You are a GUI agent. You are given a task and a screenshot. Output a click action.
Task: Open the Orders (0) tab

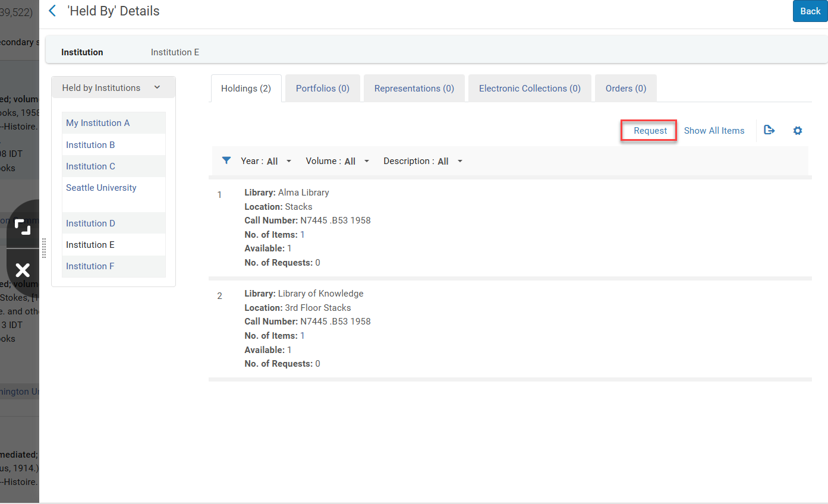626,88
